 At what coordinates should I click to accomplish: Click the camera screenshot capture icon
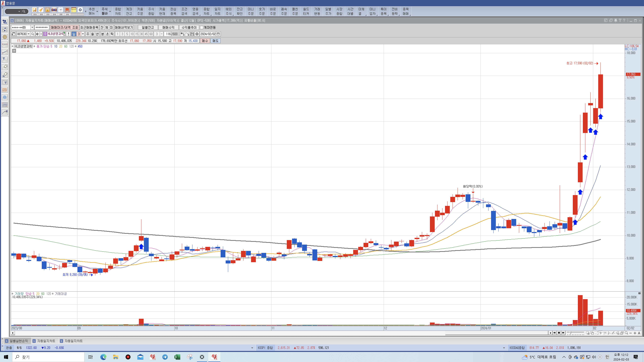pyautogui.click(x=54, y=10)
